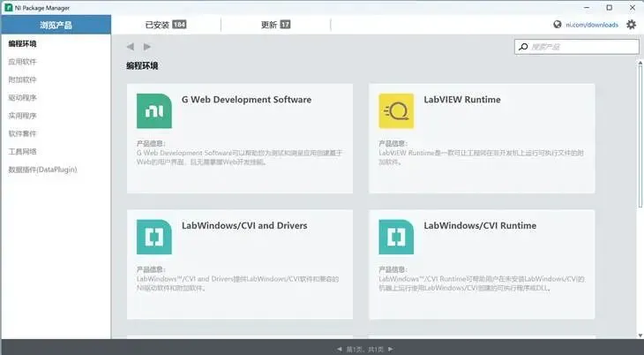Select the 驱动程序 category

click(23, 97)
